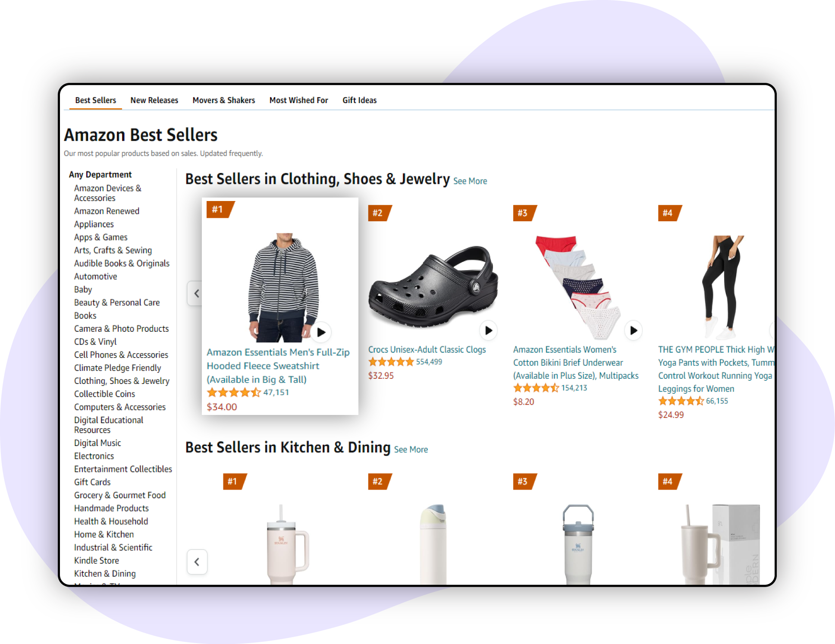This screenshot has width=835, height=644.
Task: Select the Best Sellers tab
Action: pos(95,100)
